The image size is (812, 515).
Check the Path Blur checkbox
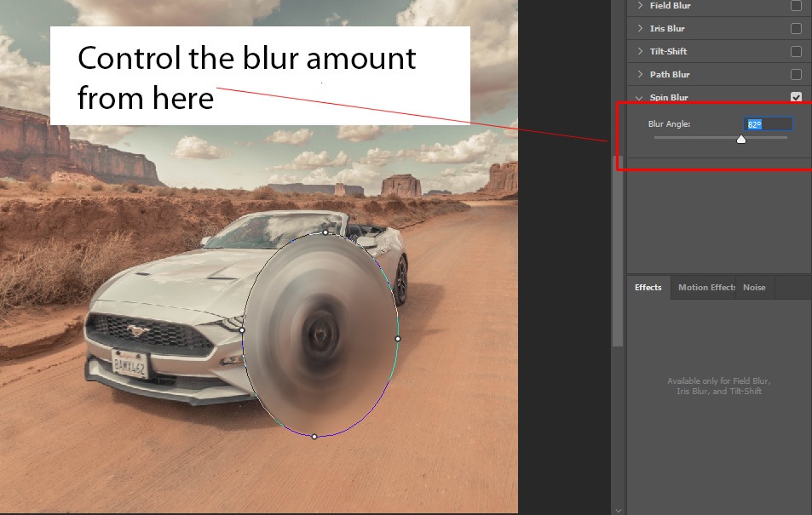point(796,75)
